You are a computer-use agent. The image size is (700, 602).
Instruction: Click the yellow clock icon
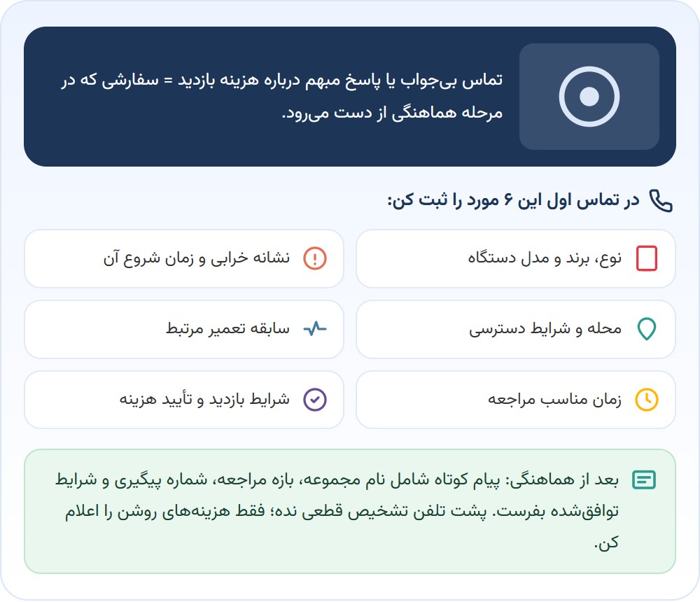(646, 399)
